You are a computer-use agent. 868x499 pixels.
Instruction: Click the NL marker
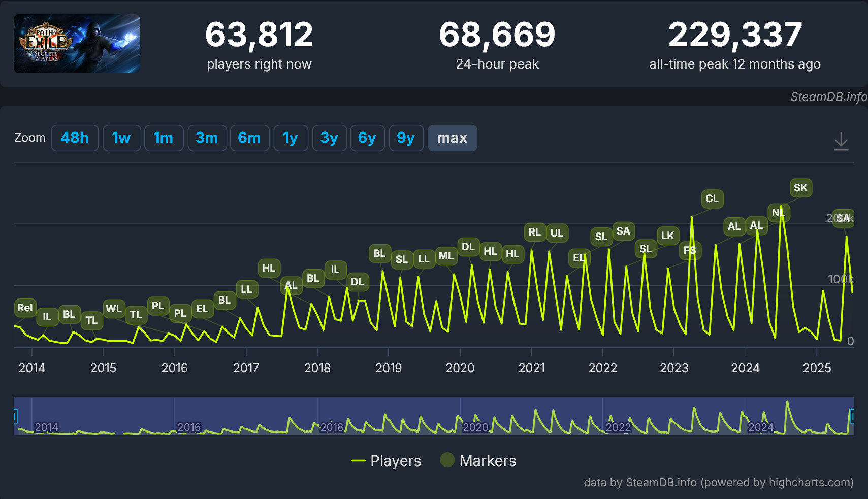(x=779, y=213)
